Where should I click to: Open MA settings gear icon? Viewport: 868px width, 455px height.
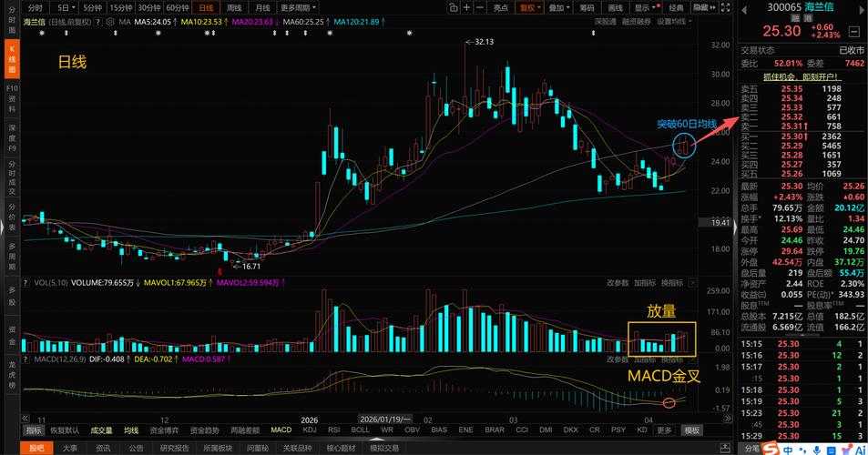[x=109, y=22]
